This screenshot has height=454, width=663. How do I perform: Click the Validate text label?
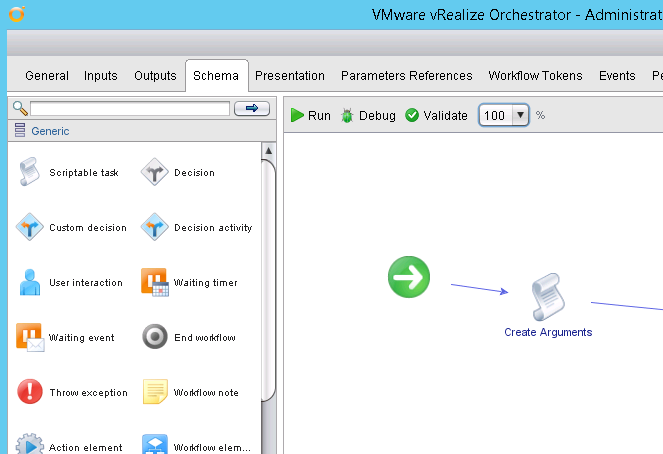coord(446,115)
